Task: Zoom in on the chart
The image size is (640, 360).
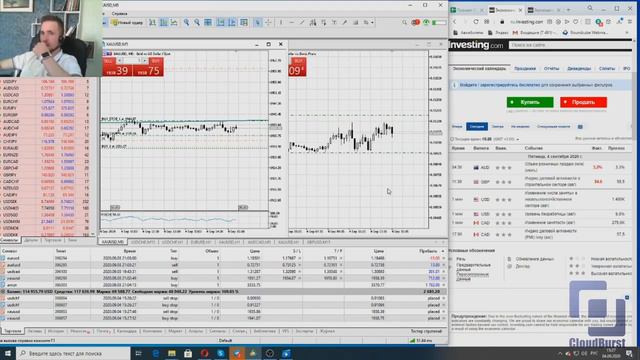Action: tap(186, 22)
